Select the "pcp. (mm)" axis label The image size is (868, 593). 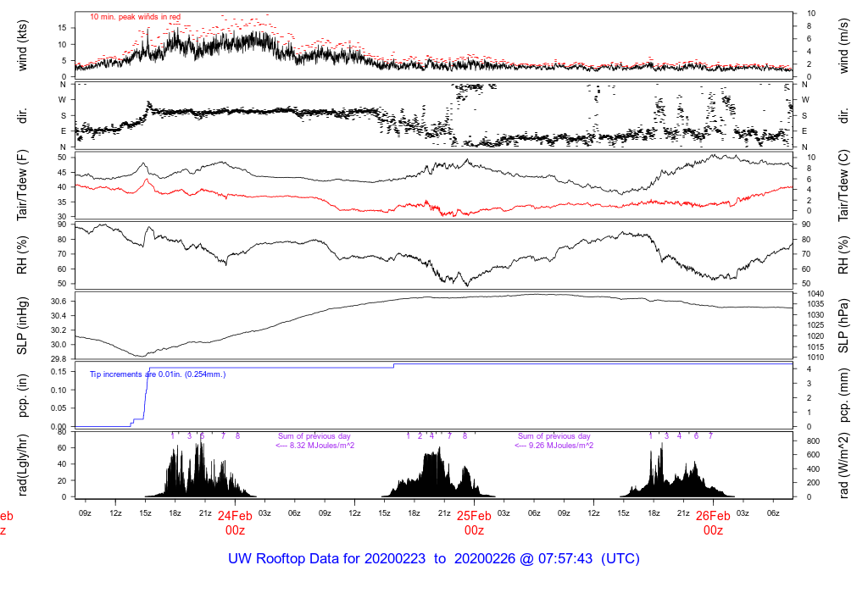[x=843, y=396]
